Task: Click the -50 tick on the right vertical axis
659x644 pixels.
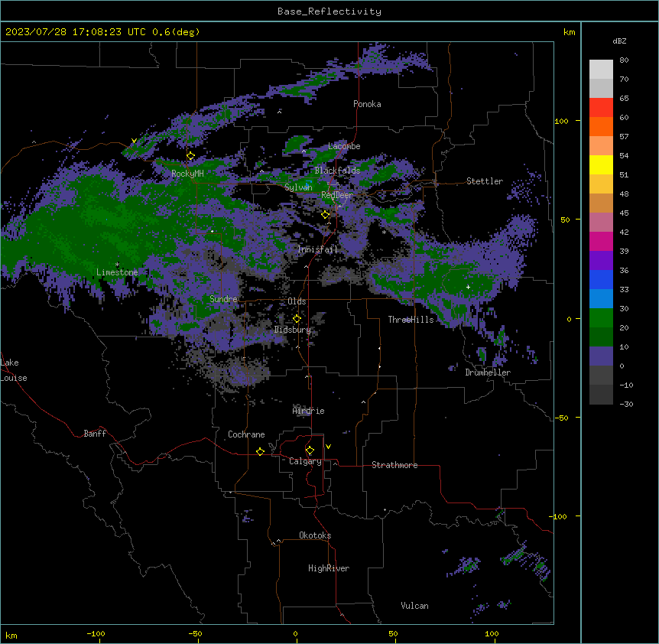Action: [561, 418]
